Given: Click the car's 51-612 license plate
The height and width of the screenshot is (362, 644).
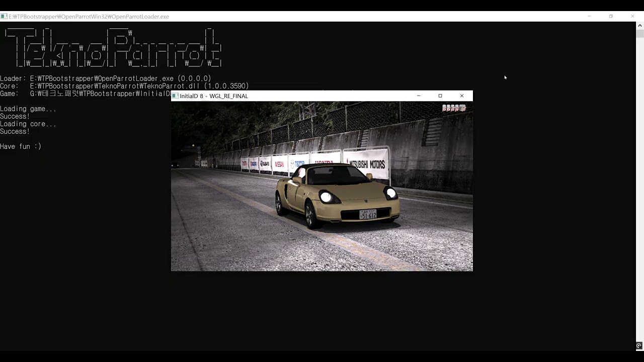Looking at the screenshot, I should (368, 215).
